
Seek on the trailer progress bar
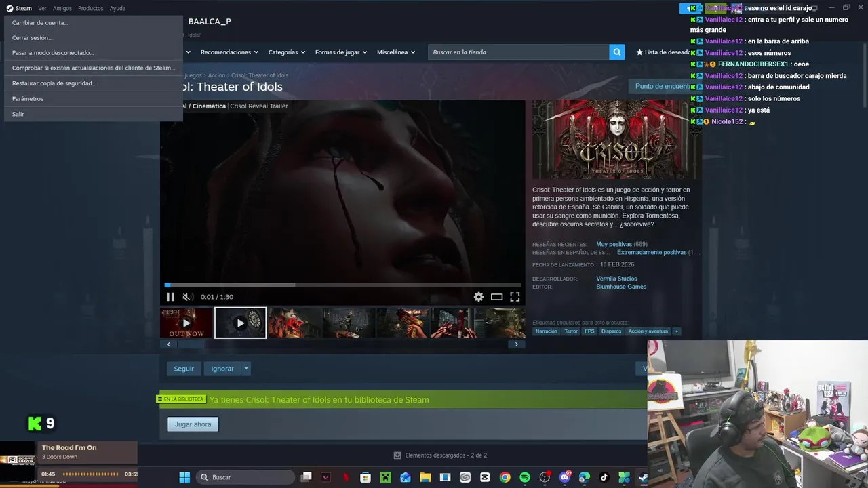[x=342, y=285]
